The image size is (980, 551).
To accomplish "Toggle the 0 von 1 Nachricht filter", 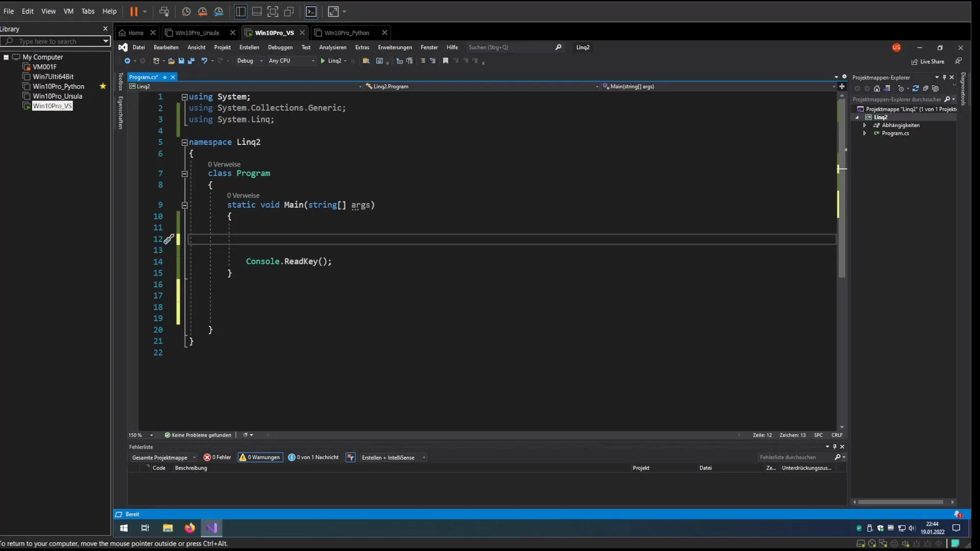I will point(313,458).
